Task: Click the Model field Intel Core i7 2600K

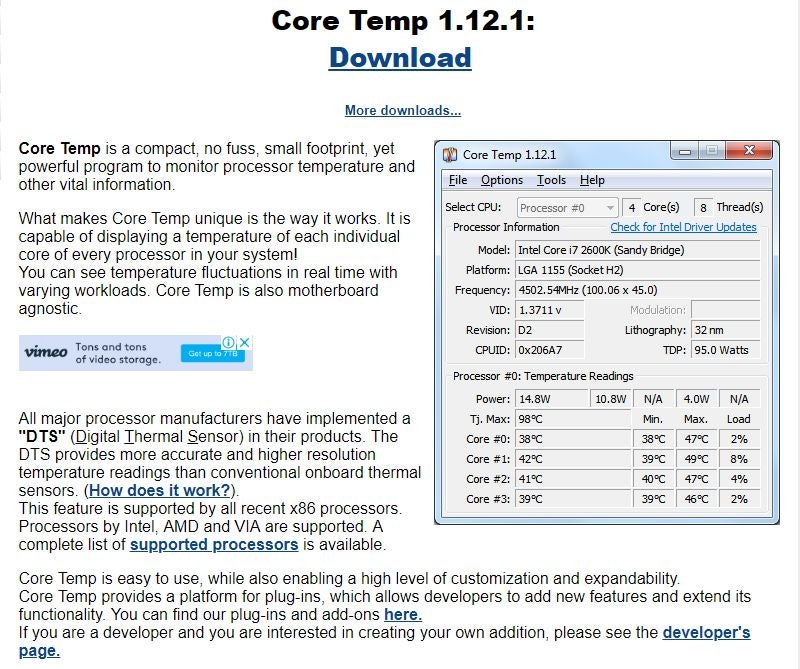Action: pos(637,250)
